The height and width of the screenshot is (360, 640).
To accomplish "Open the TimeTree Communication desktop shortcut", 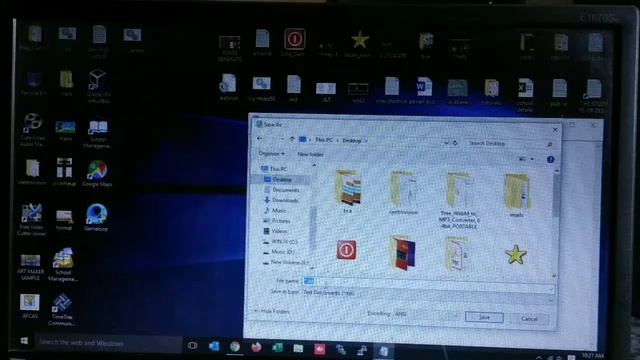I will 61,309.
